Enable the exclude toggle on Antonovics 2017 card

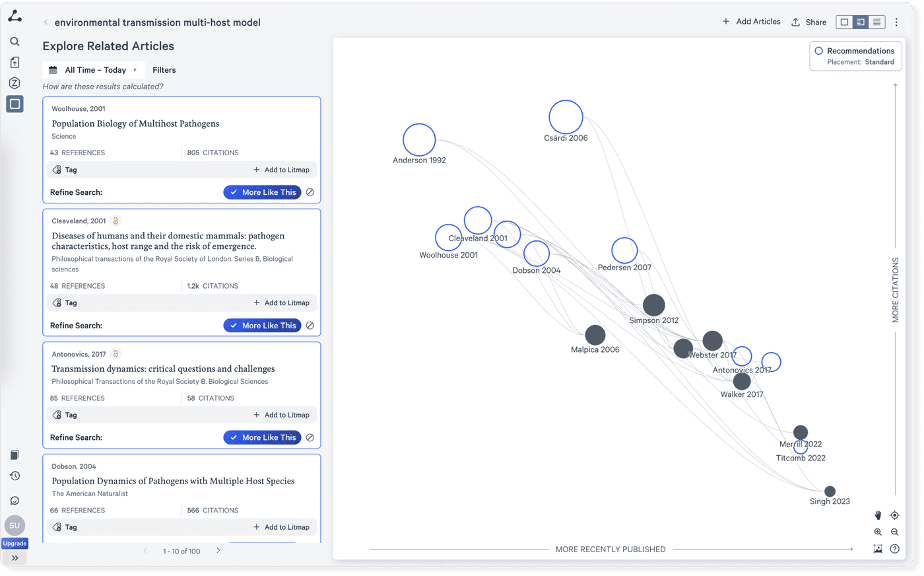tap(310, 437)
